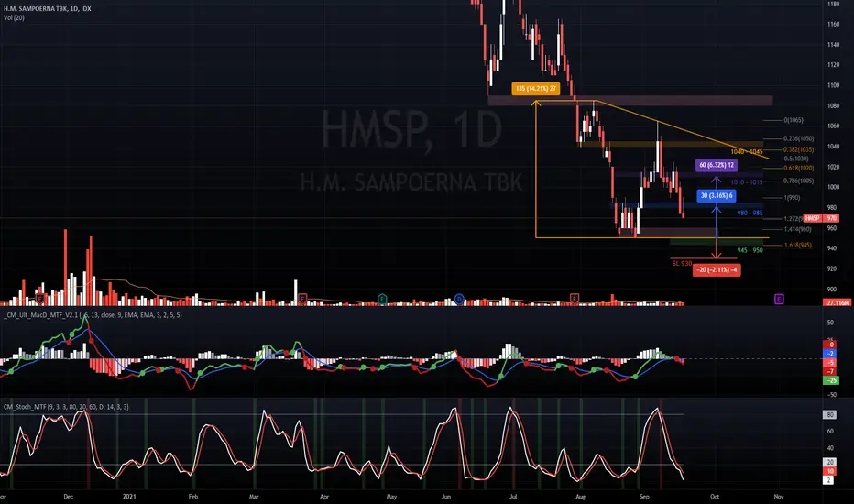Click the blue 30 (3.16%) 6 measure label
Viewport: 854px width, 504px height.
[x=717, y=195]
